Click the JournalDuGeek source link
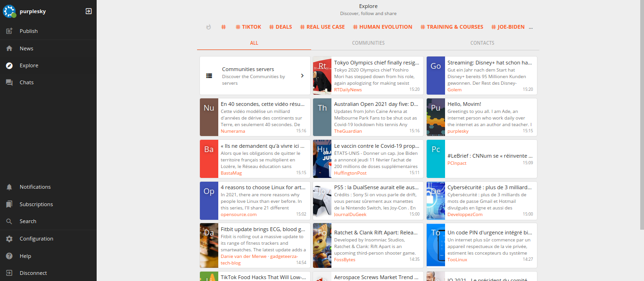The image size is (644, 281). pyautogui.click(x=350, y=214)
